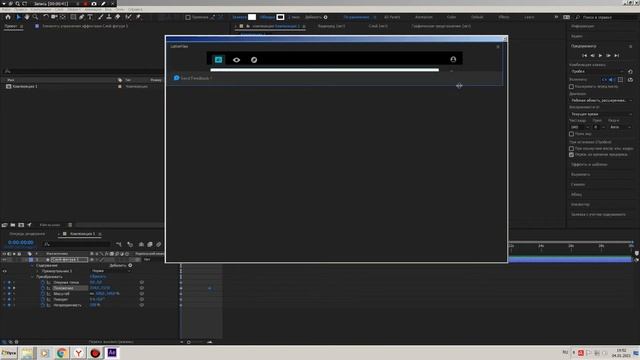Toggle the Scale property stopwatch

[43, 293]
